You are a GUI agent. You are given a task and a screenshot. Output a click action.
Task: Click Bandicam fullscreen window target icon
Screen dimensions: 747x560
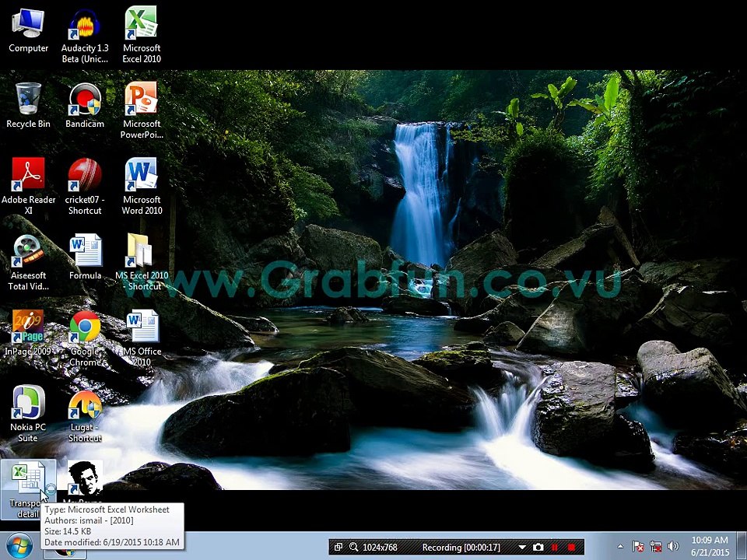click(338, 547)
